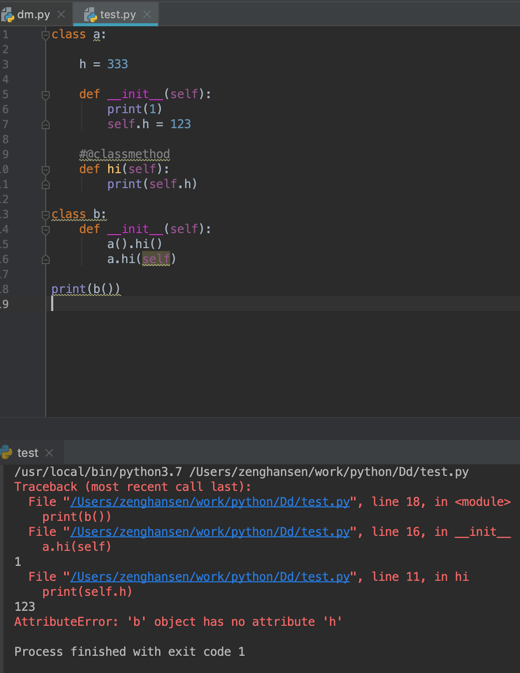Click the value 333 on line 3
The width and height of the screenshot is (520, 673).
(117, 64)
